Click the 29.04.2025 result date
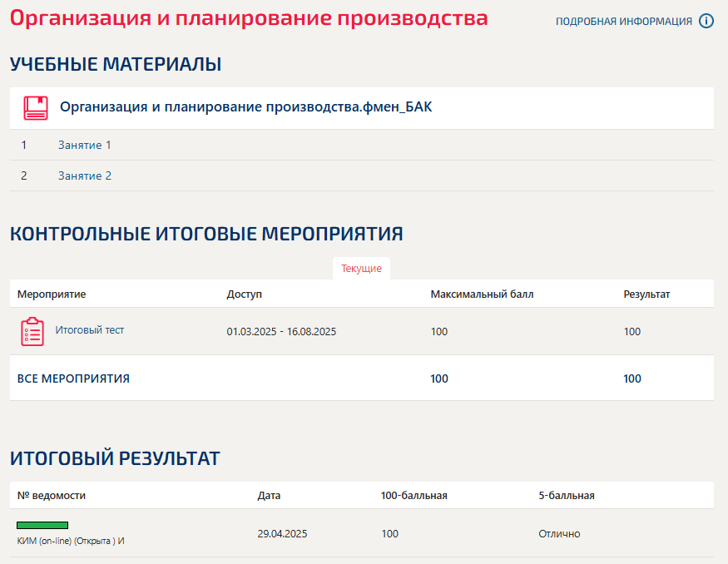This screenshot has width=728, height=564. pos(282,533)
